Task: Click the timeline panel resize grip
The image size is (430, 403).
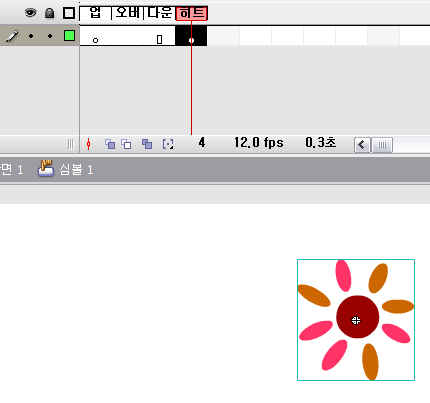Action: (70, 144)
